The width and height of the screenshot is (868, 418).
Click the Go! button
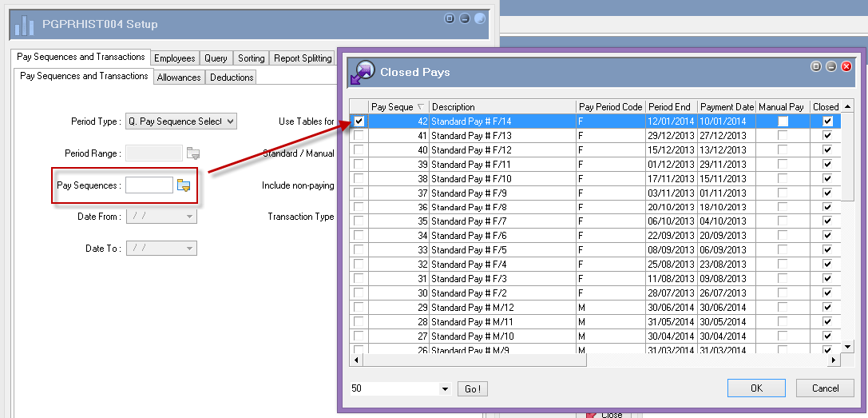(473, 389)
